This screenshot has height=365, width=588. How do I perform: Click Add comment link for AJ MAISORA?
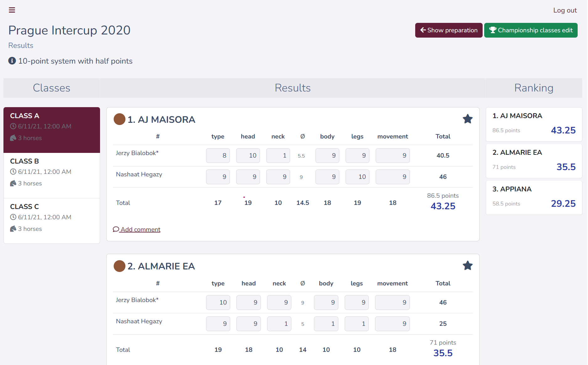140,230
